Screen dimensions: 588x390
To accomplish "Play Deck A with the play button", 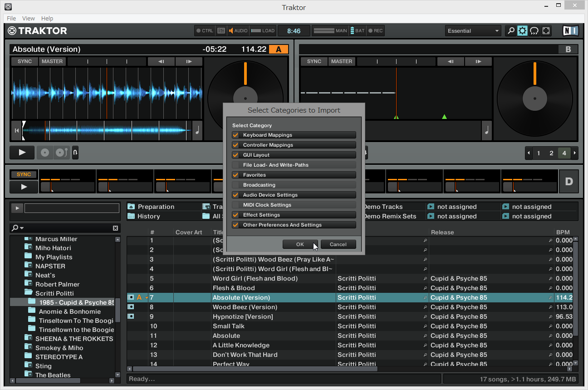I will [x=22, y=153].
